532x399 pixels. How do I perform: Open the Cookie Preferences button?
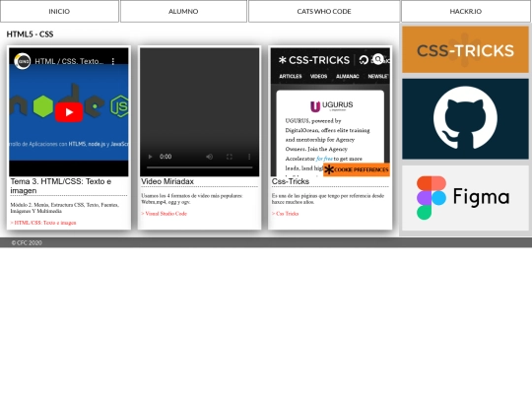pyautogui.click(x=357, y=169)
